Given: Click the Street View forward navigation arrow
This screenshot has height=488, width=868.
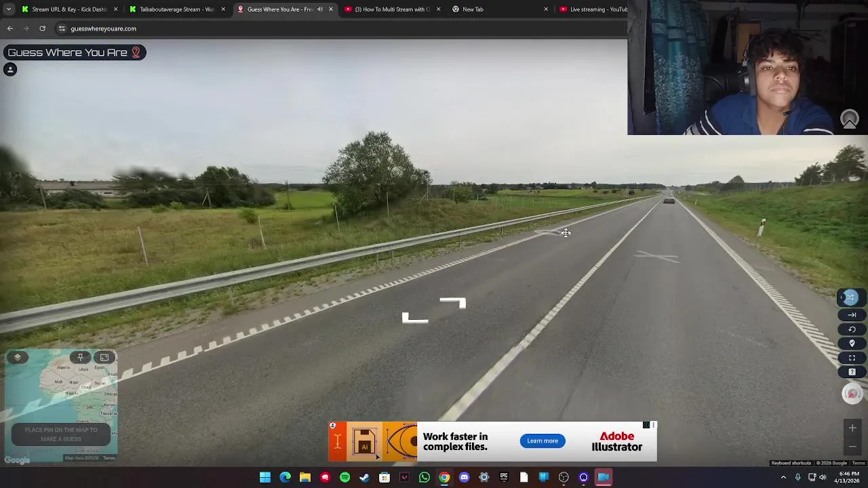Looking at the screenshot, I should [453, 302].
